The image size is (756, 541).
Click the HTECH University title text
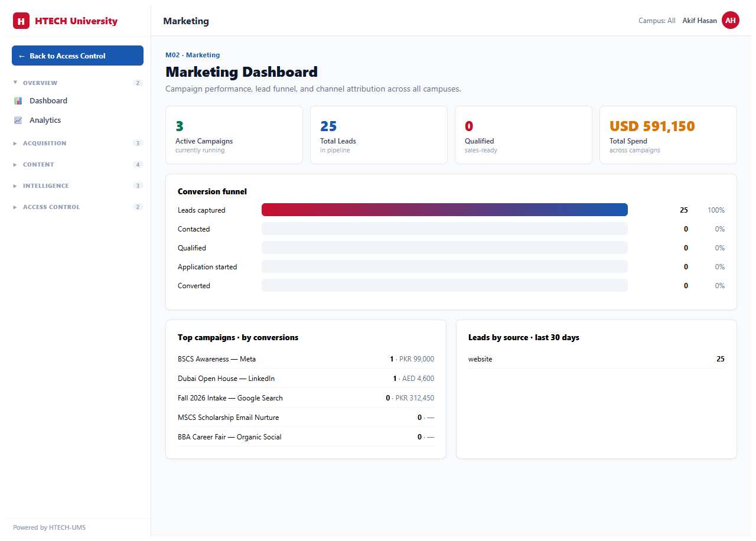(76, 21)
